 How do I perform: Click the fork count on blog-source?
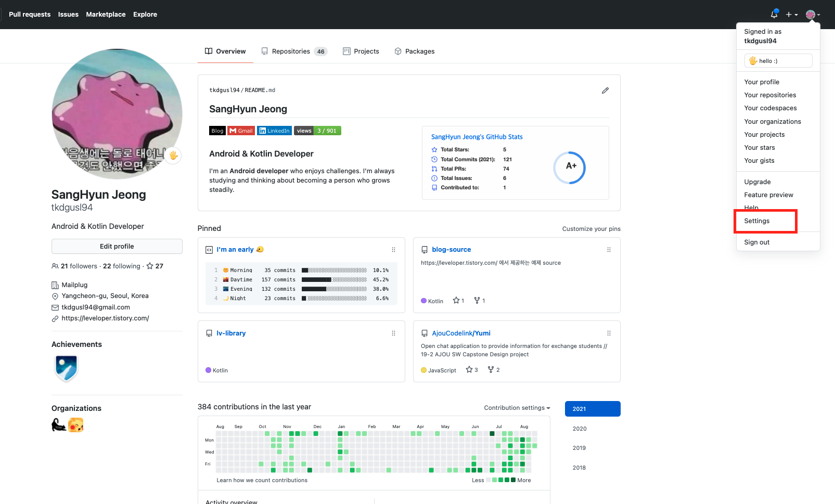[480, 301]
